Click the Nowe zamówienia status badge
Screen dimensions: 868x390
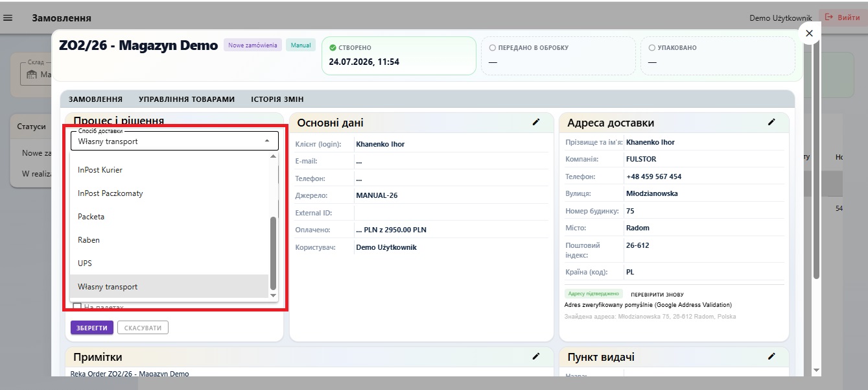(x=253, y=45)
